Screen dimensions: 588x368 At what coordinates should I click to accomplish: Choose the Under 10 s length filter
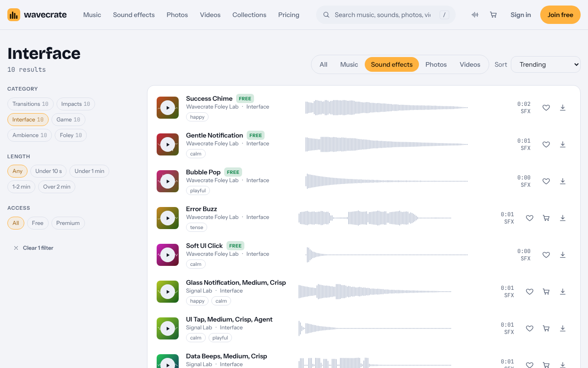pos(48,171)
